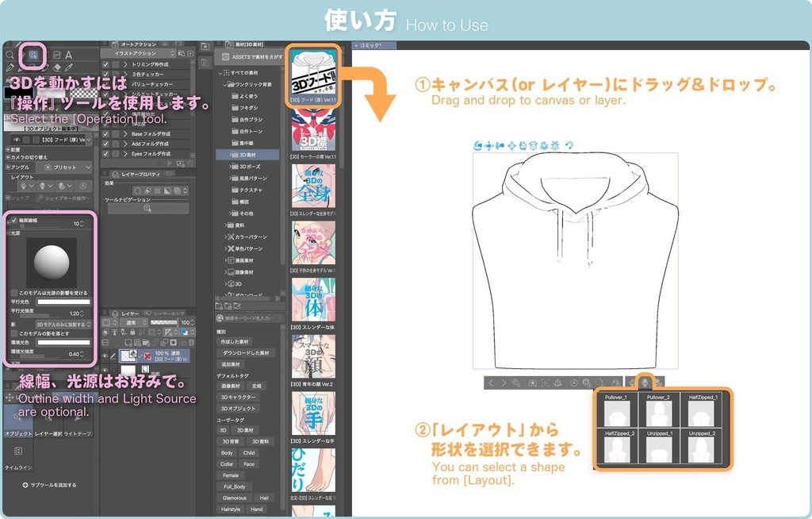
Task: Click the new raster layer icon
Action: pos(130,342)
